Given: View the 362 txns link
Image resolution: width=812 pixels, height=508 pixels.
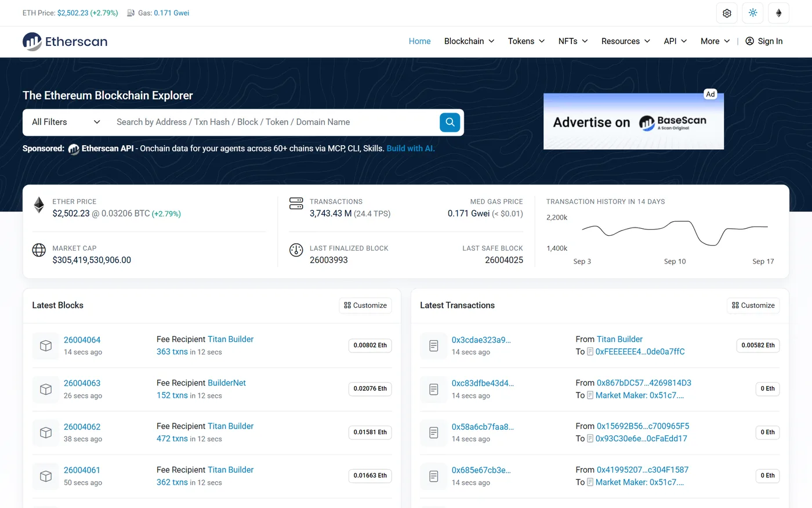Looking at the screenshot, I should (172, 482).
